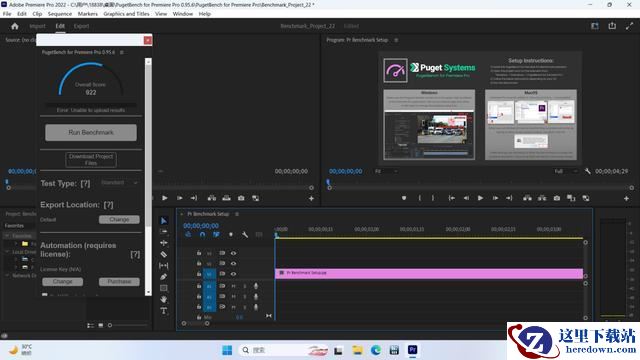This screenshot has width=640, height=360.
Task: Click Program monitor Export Frame camera
Action: 557,198
